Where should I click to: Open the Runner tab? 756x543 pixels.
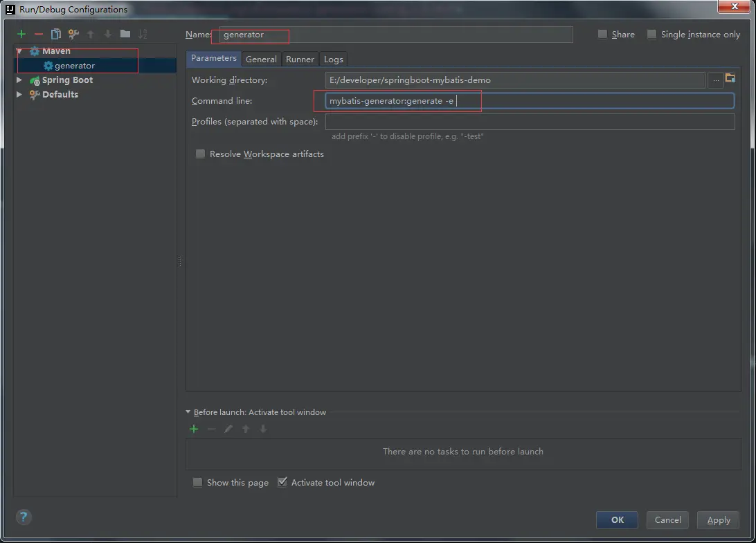[300, 59]
